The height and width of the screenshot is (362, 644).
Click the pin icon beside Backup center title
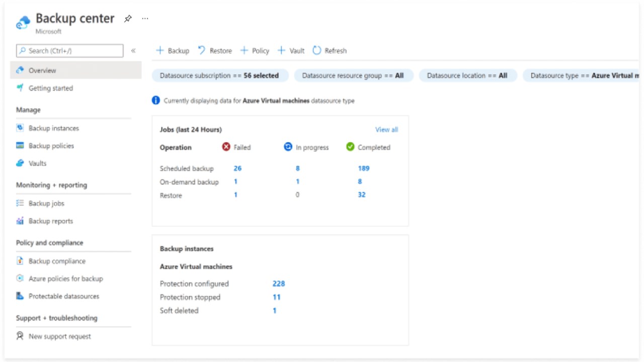pos(128,19)
